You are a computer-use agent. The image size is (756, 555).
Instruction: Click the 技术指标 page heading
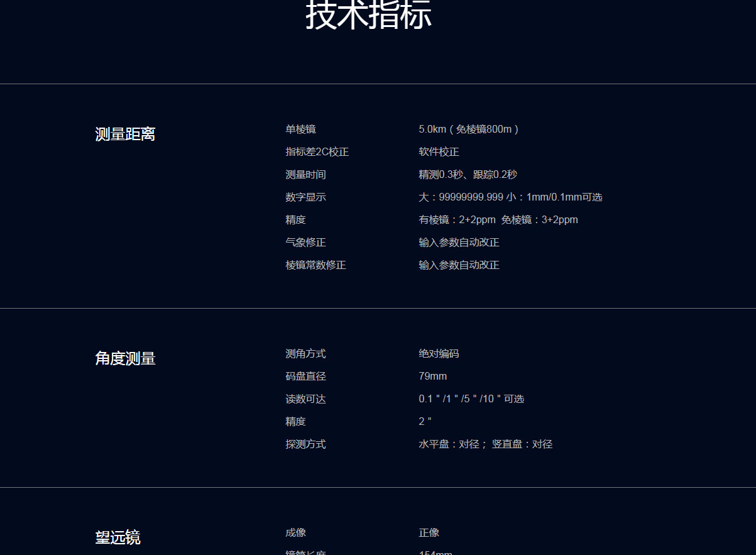(x=368, y=15)
